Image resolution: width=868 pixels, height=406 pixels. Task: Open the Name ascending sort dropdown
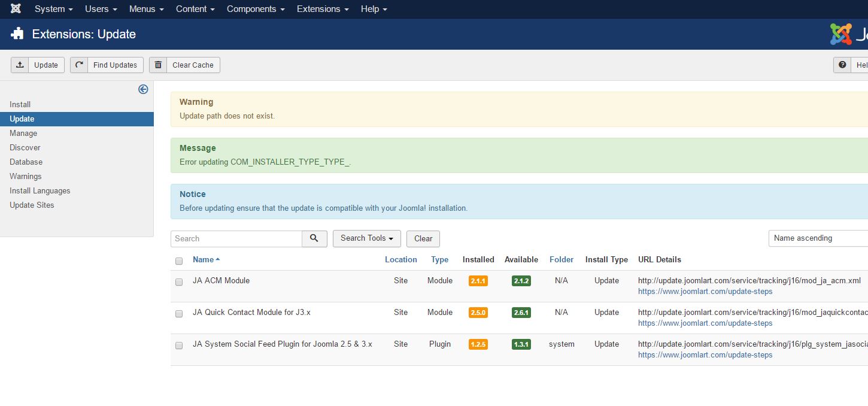(818, 238)
